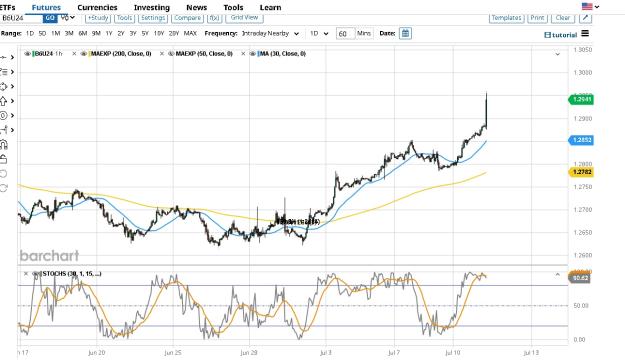Remove the STOCHS indicator pane
Screen dimensions: 625x361
pos(26,274)
